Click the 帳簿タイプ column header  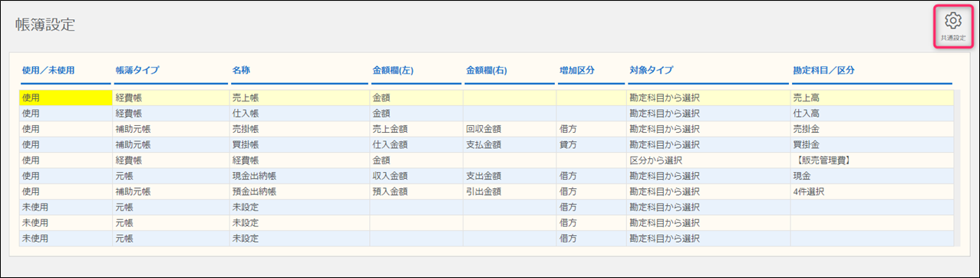137,70
